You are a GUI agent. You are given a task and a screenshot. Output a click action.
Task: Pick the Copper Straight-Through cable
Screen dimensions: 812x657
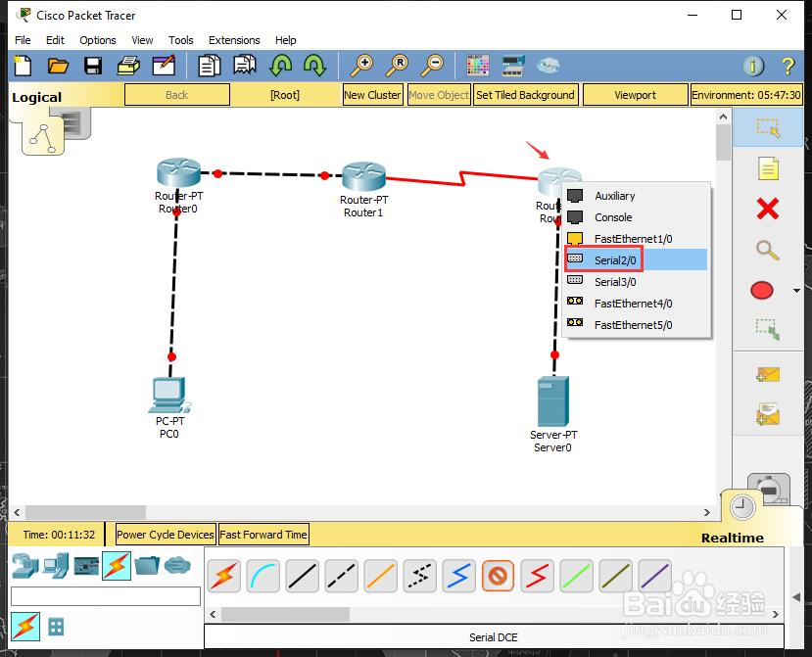click(303, 576)
